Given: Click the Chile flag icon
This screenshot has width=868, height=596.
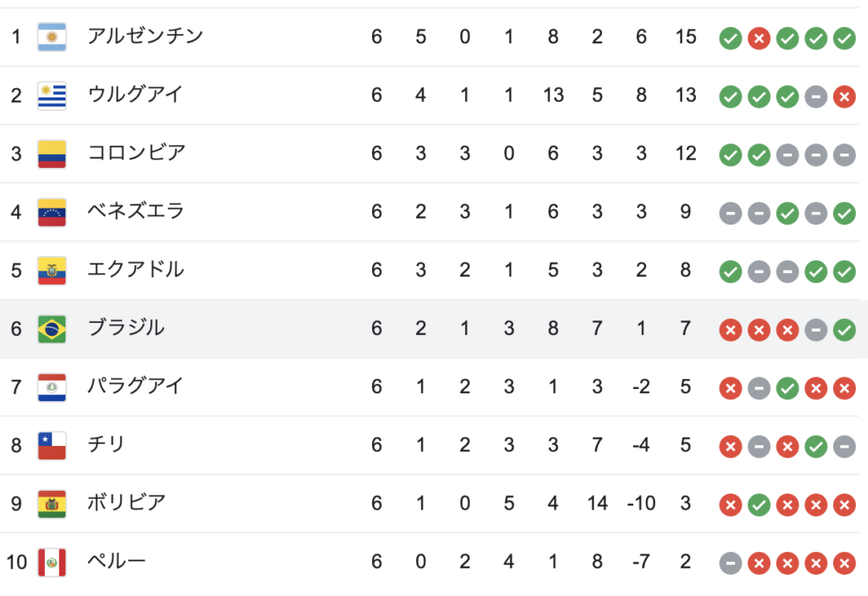Looking at the screenshot, I should click(x=52, y=445).
